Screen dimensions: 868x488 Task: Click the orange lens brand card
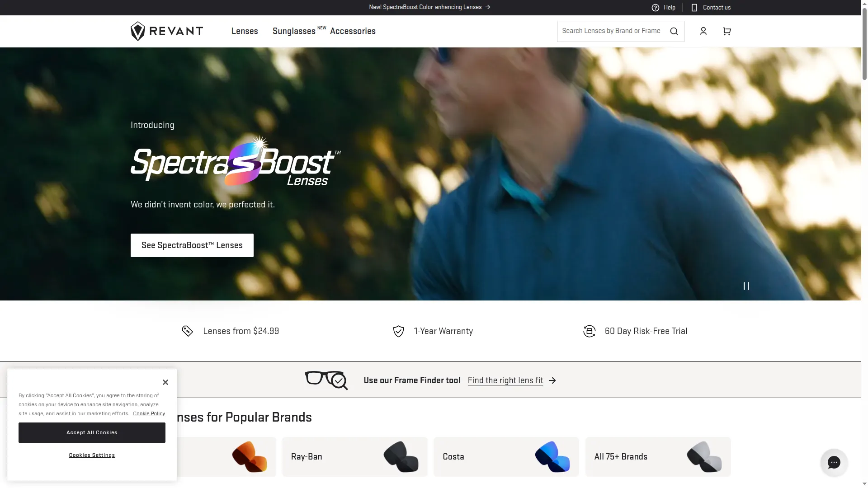[226, 457]
